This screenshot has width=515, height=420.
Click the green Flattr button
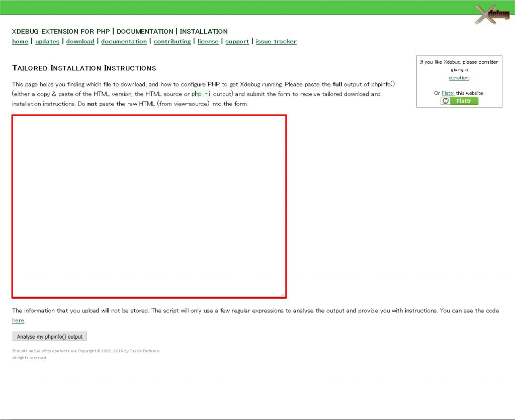(x=459, y=101)
